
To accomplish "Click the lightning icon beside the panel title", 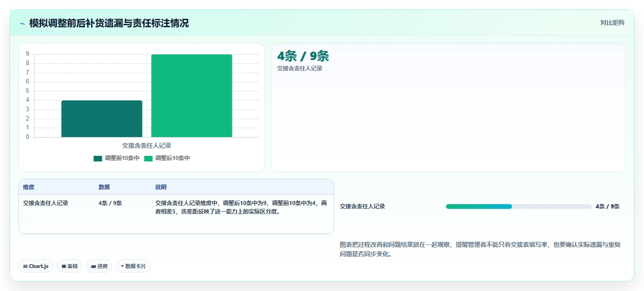I will (23, 23).
